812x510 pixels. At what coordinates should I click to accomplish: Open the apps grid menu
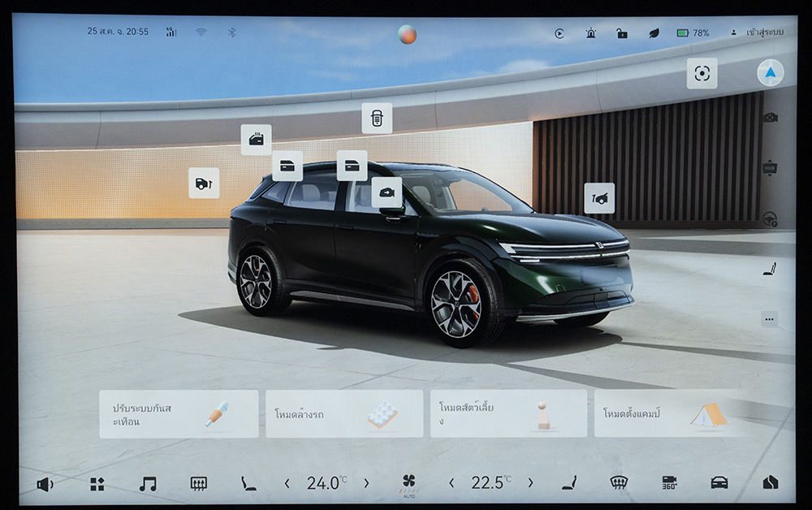point(97,484)
